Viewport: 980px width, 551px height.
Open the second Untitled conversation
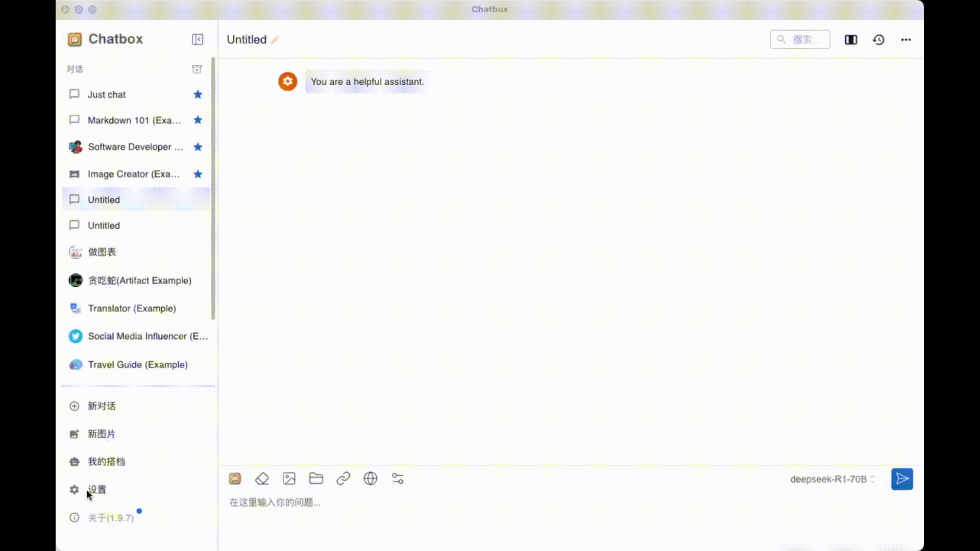[136, 226]
